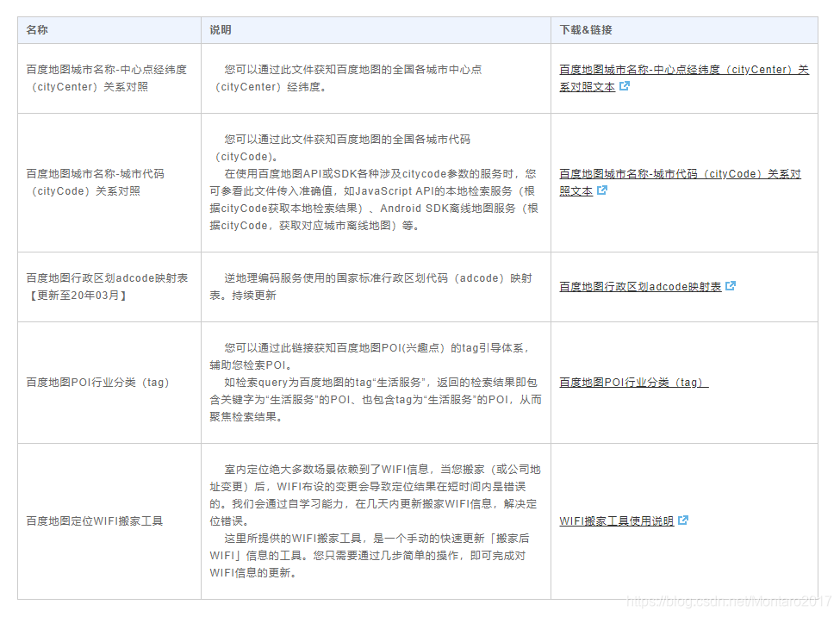This screenshot has height=617, width=840.
Task: Click external-link icon after cityCode 关系对照文本
Action: (x=602, y=190)
